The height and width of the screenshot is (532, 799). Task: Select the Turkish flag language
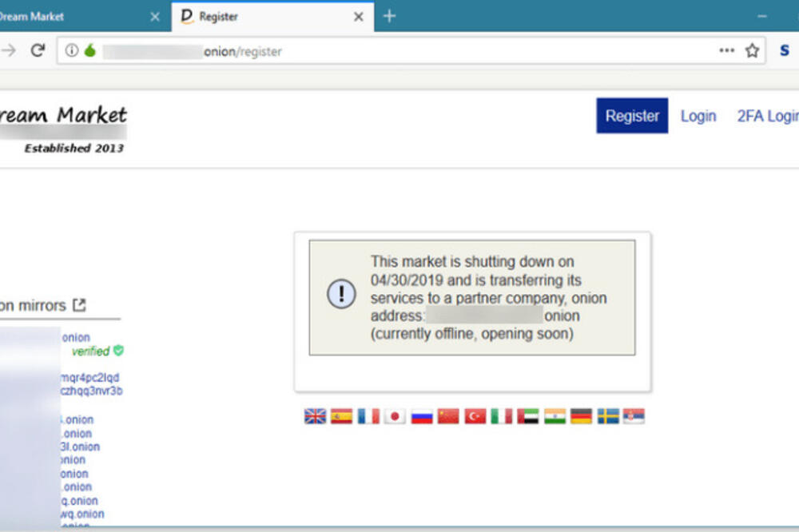(x=475, y=416)
